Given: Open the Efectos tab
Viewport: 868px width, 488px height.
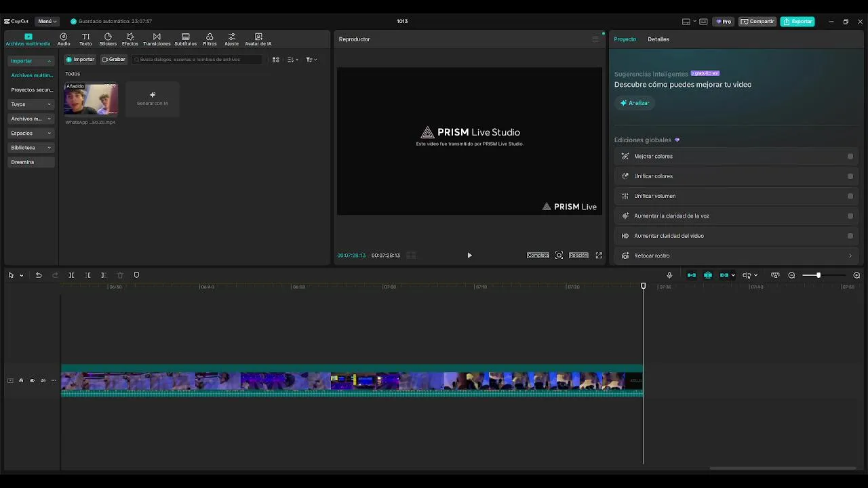Looking at the screenshot, I should coord(130,39).
